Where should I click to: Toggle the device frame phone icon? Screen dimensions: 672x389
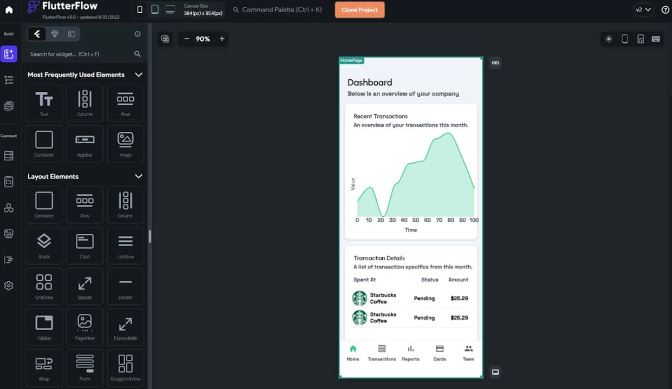point(625,39)
